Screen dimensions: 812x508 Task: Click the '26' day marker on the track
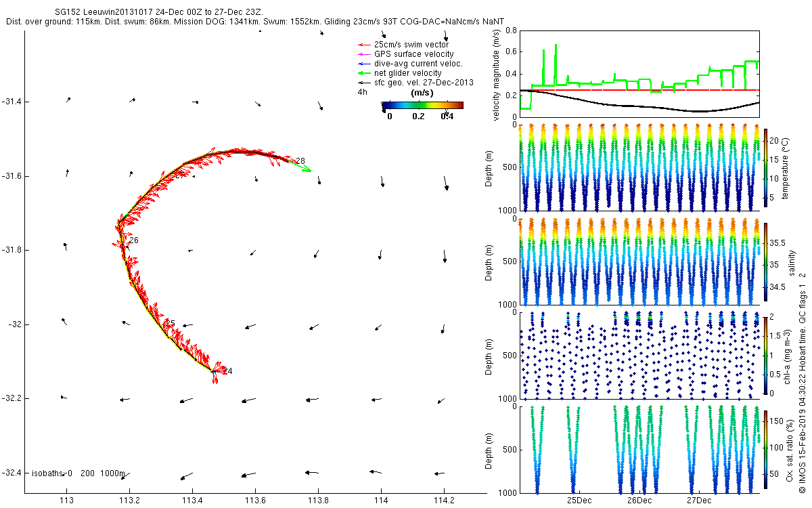click(x=133, y=240)
